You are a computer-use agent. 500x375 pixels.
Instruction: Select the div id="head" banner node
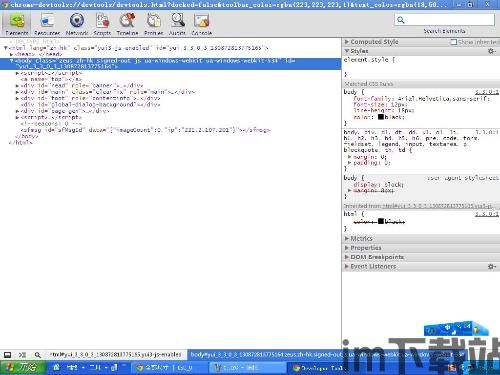tap(82, 86)
